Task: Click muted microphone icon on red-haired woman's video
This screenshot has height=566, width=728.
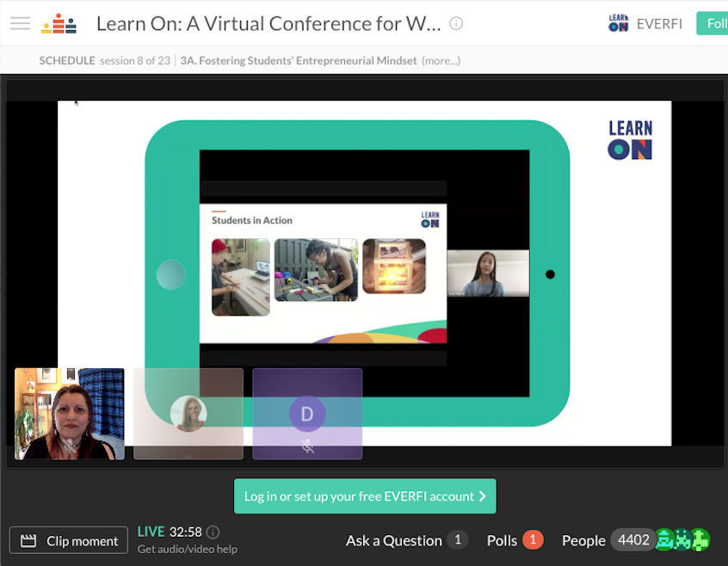Action: pos(70,446)
